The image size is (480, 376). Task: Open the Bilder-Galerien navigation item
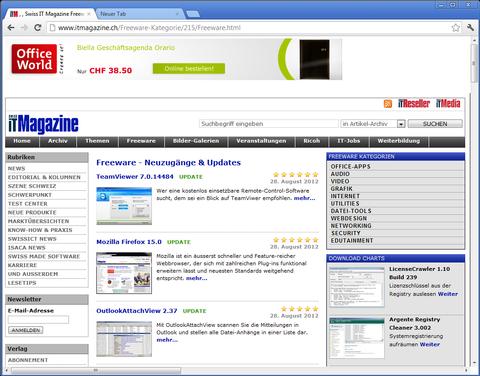tap(196, 141)
